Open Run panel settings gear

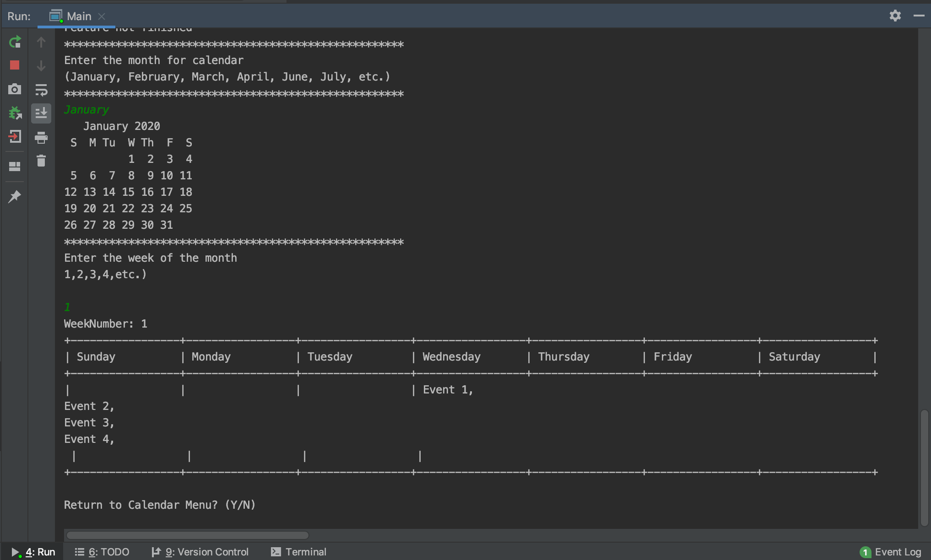point(895,16)
